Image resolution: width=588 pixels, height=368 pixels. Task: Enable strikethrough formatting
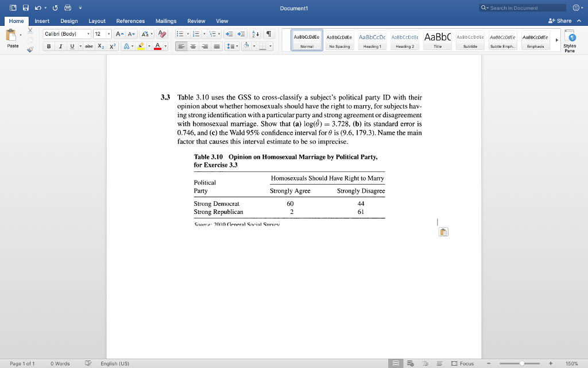pos(90,46)
